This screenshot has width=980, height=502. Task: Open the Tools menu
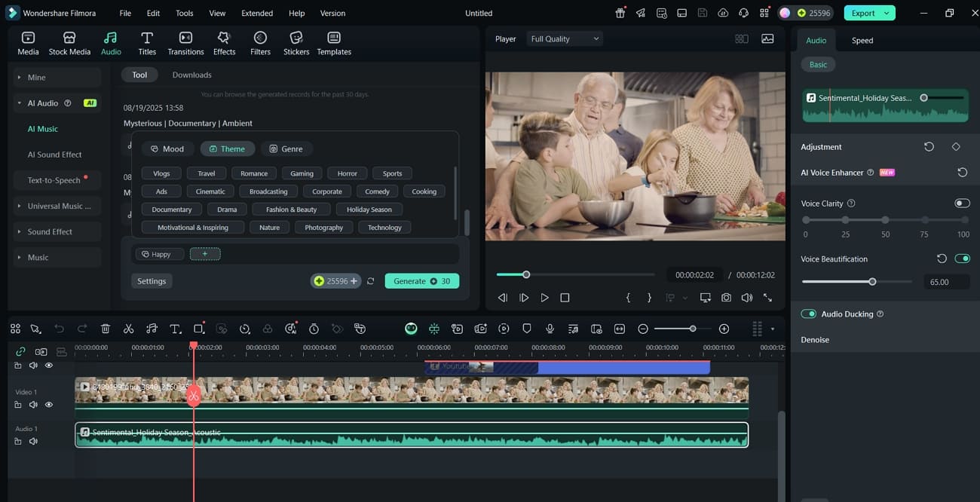184,13
